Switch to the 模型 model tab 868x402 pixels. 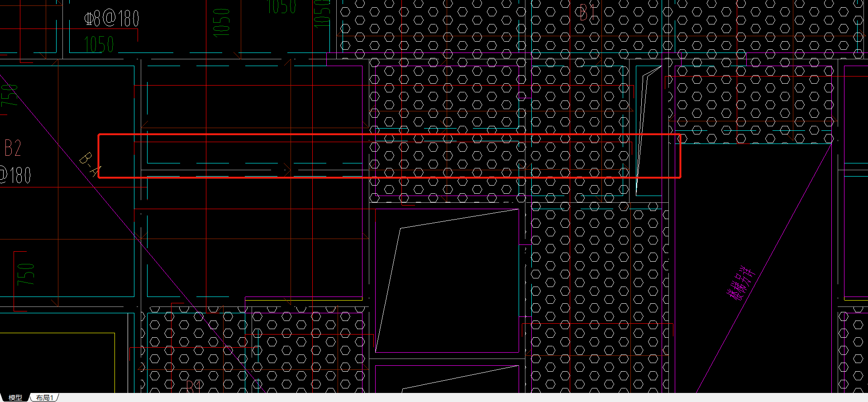click(x=15, y=397)
